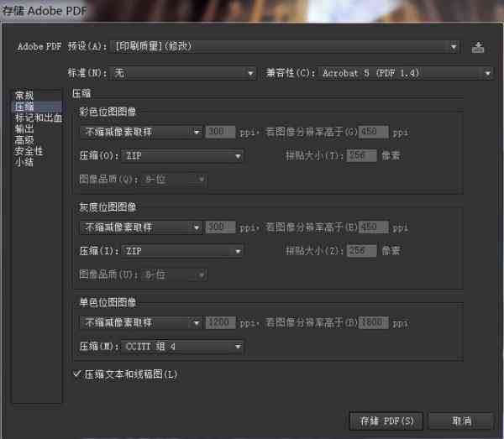
Task: Open 压缩(I) ZIP dropdown for grayscale images
Action: tap(182, 251)
